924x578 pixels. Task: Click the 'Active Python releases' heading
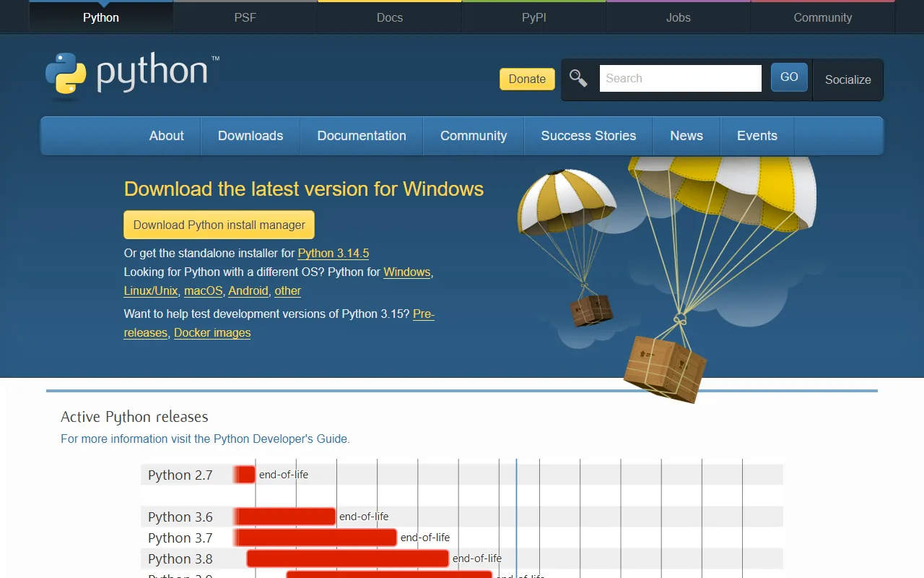[x=134, y=417]
